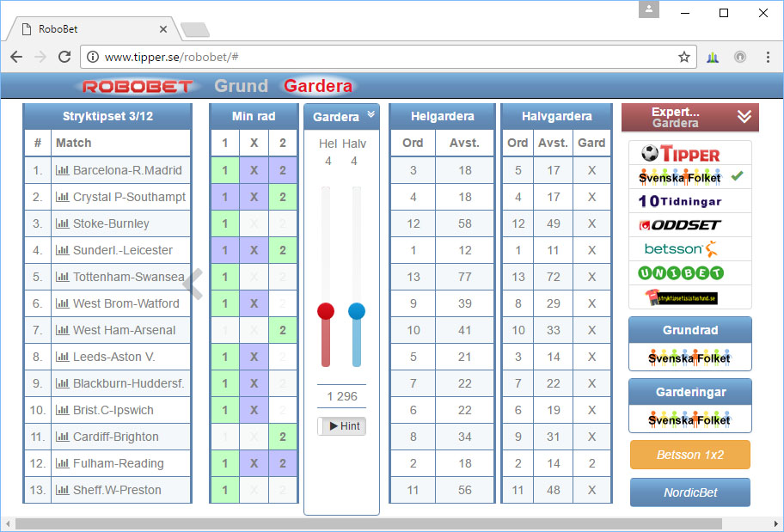The height and width of the screenshot is (532, 784).
Task: Open stats chart icon for Cardiff-Brighton
Action: point(62,437)
